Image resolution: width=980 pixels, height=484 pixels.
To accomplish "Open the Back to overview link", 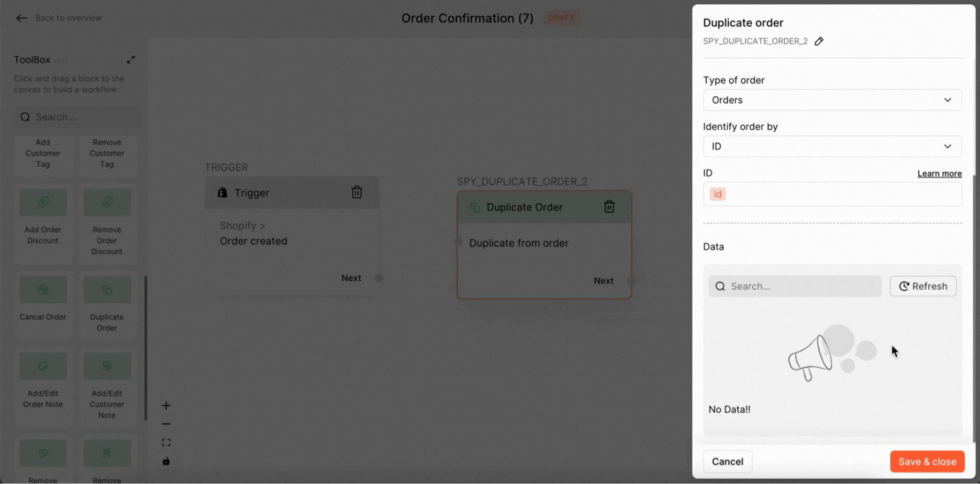I will click(x=68, y=18).
